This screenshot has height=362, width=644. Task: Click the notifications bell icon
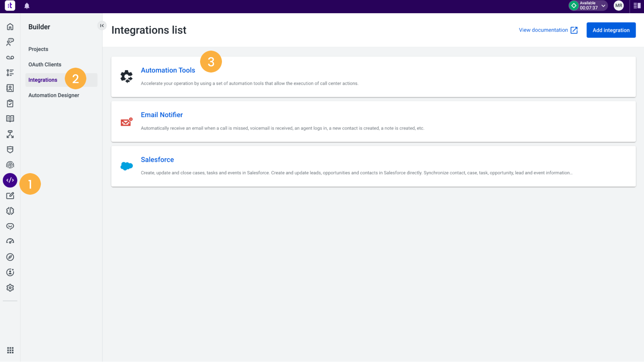[27, 6]
